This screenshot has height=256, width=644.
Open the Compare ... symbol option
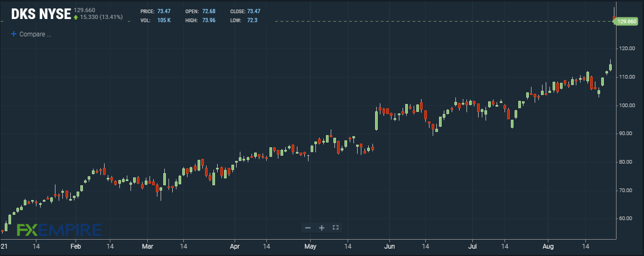[35, 34]
